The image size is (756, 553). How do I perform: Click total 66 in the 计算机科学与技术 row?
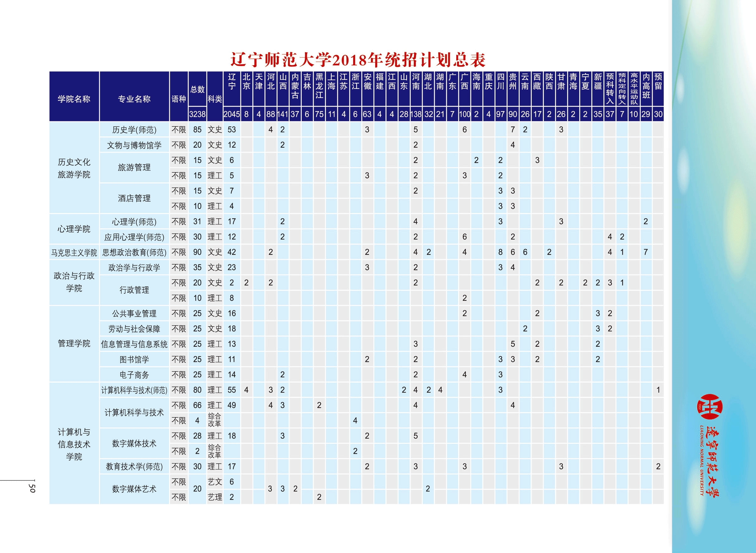point(197,405)
